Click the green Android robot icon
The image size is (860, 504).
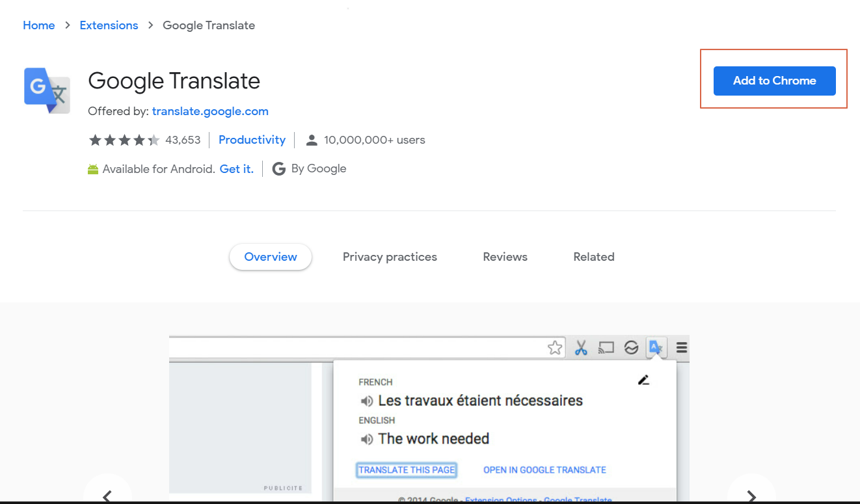[x=93, y=169]
